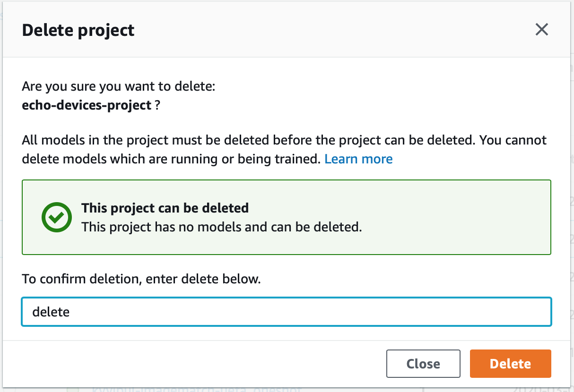Dismiss the modal using the close X icon
The image size is (574, 392).
point(541,29)
